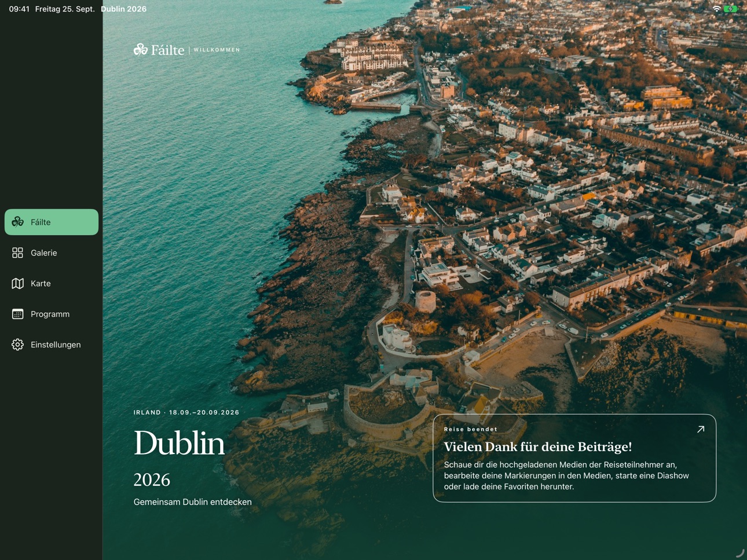This screenshot has height=560, width=747.
Task: Click the card description starting with Schaue dir die
Action: coord(566,475)
